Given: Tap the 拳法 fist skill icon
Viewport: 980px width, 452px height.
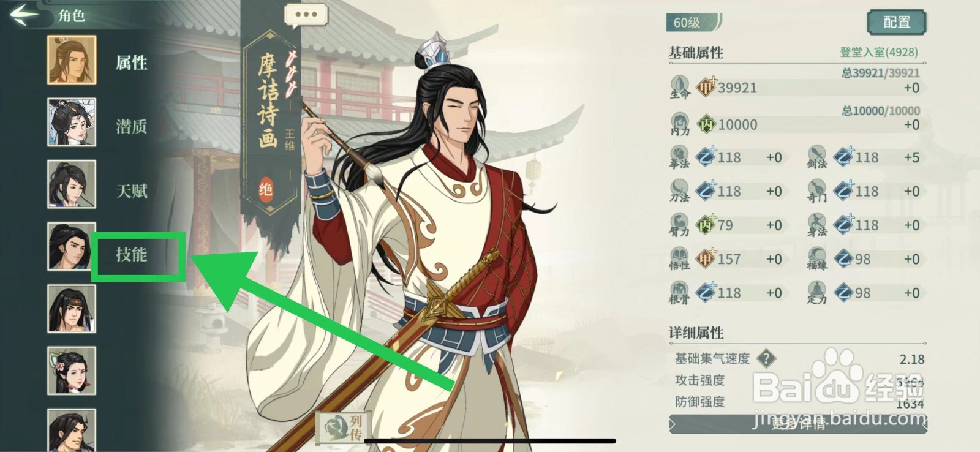Looking at the screenshot, I should (x=680, y=157).
